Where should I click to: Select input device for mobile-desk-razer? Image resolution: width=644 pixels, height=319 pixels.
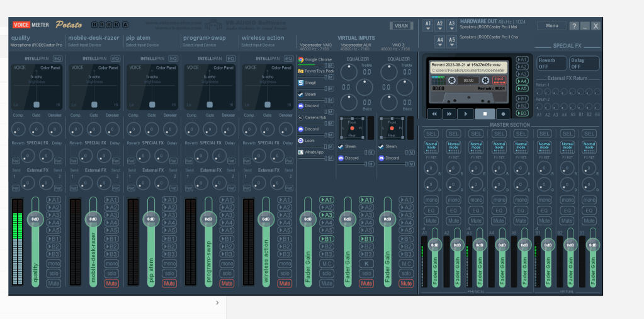(x=84, y=45)
